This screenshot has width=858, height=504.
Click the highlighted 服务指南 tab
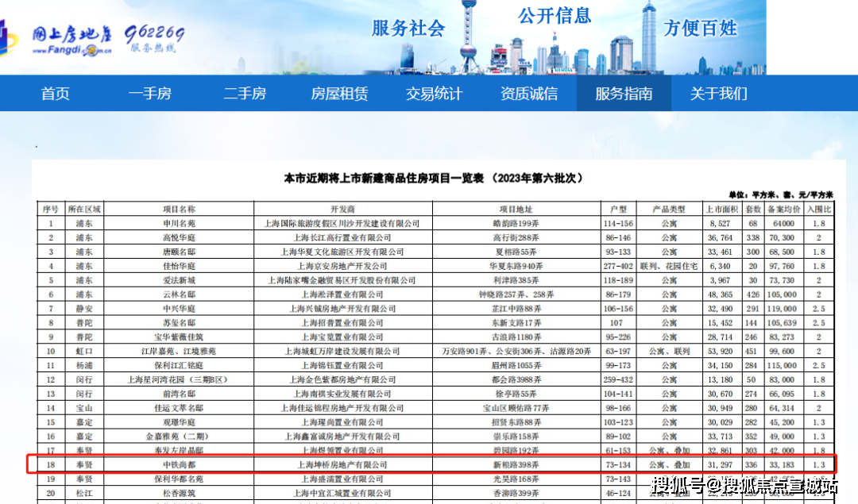(624, 93)
